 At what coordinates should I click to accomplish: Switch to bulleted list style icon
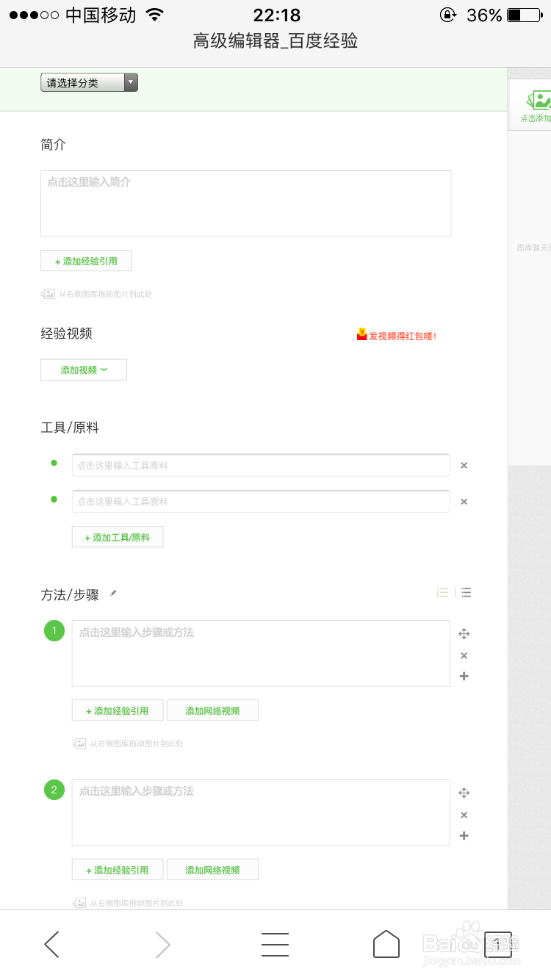(466, 593)
